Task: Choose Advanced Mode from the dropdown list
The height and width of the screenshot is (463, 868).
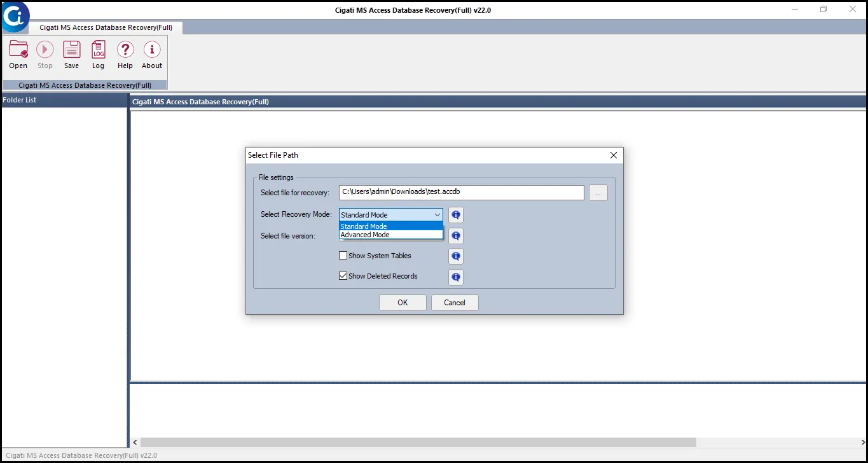Action: (x=391, y=235)
